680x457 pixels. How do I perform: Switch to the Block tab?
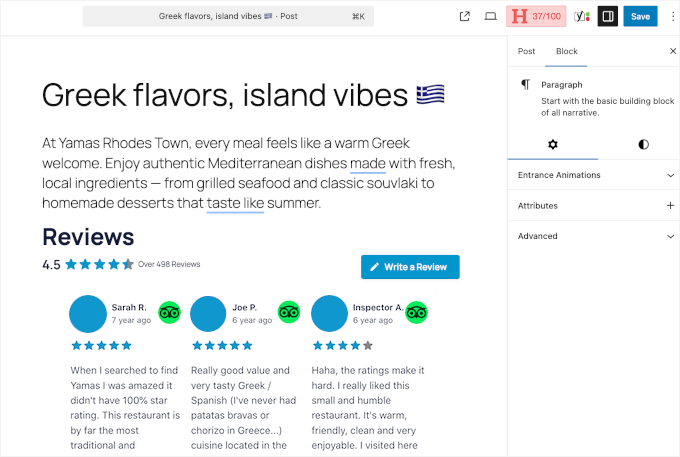[x=567, y=51]
